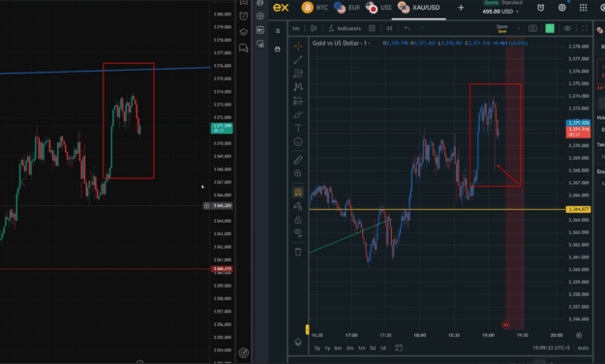The image size is (605, 364).
Task: Open object tree layers icon at bottom
Action: [x=298, y=343]
